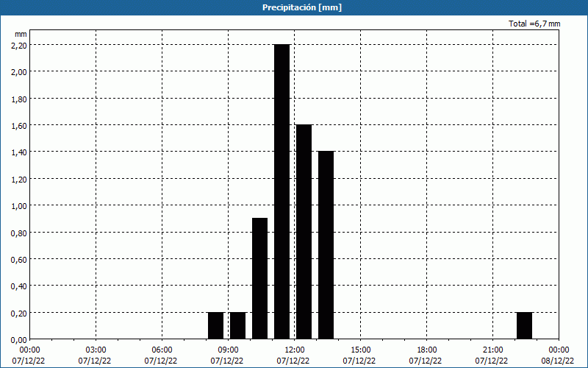Click the 15:00 time label on x-axis

pos(361,350)
